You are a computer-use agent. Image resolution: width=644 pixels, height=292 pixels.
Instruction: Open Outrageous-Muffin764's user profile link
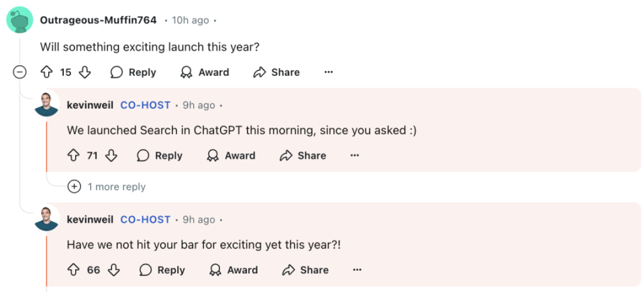coord(98,20)
